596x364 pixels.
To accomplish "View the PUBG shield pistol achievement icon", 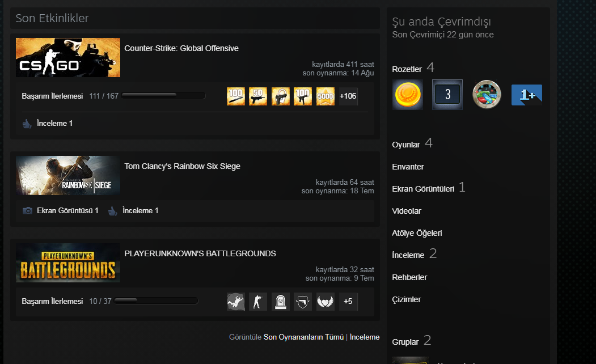I will [x=303, y=302].
